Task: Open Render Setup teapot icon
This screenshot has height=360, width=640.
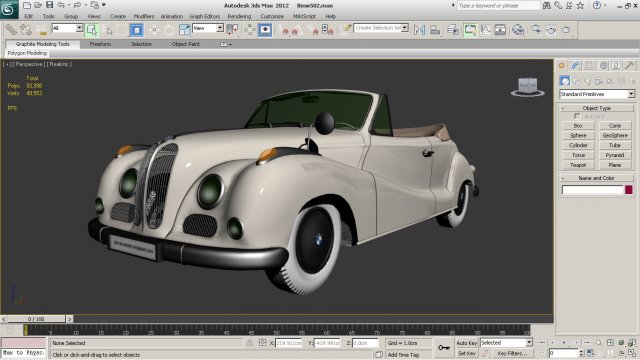Action: [x=536, y=30]
